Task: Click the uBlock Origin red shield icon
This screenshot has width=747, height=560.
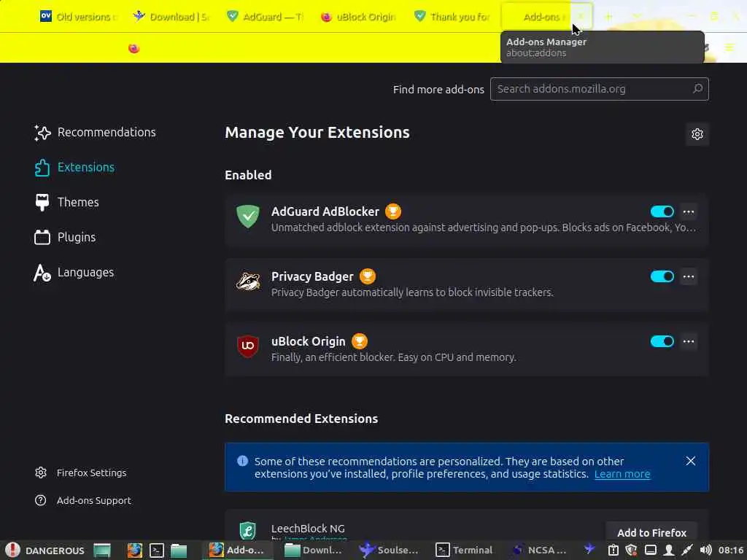Action: [248, 346]
